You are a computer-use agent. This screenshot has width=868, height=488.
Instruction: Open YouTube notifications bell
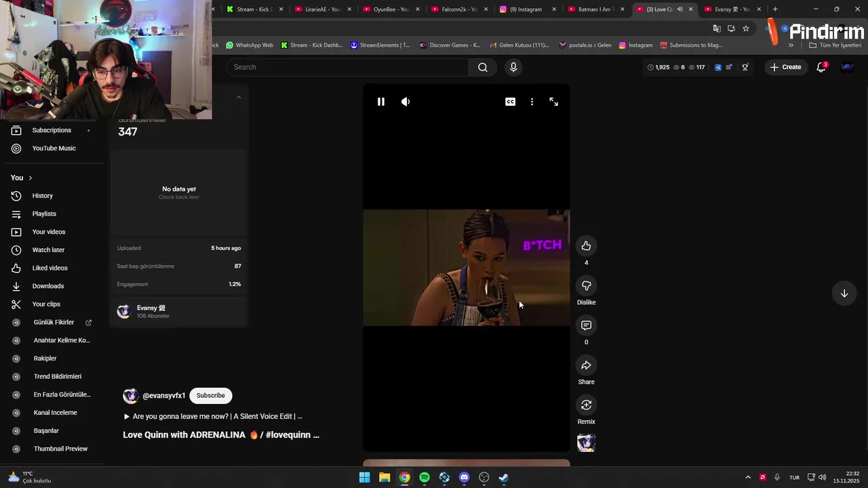click(821, 67)
